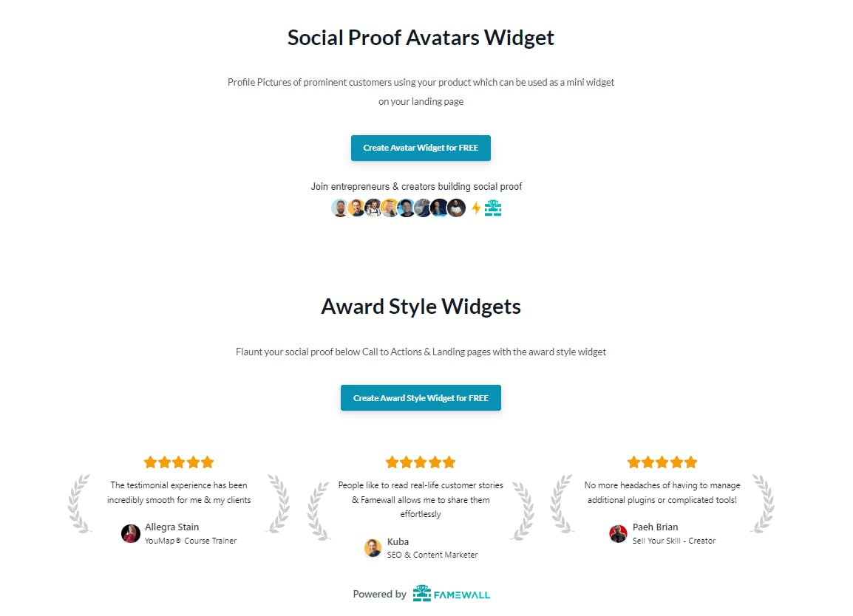Click Allegra Stain's profile picture
This screenshot has width=853, height=616.
click(131, 533)
